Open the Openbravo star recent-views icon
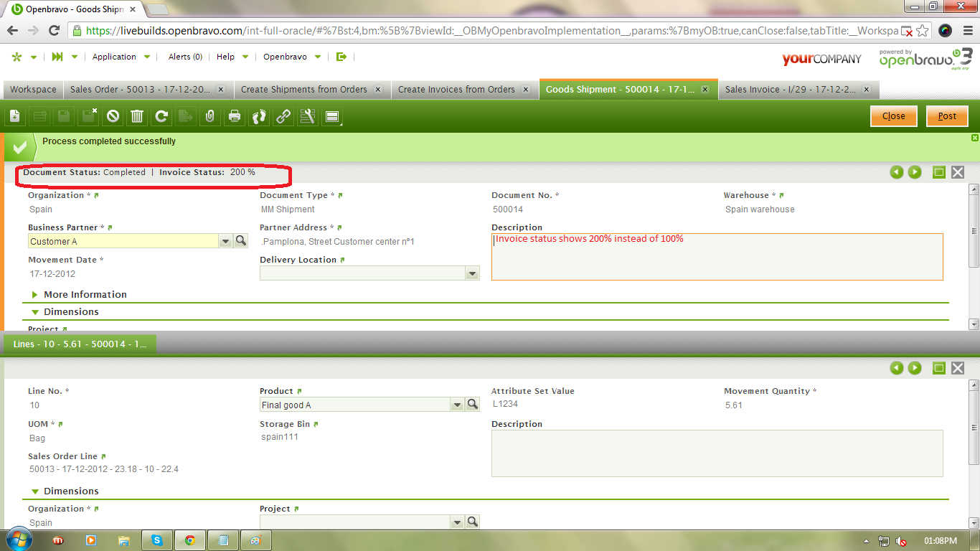This screenshot has height=551, width=980. pos(17,57)
